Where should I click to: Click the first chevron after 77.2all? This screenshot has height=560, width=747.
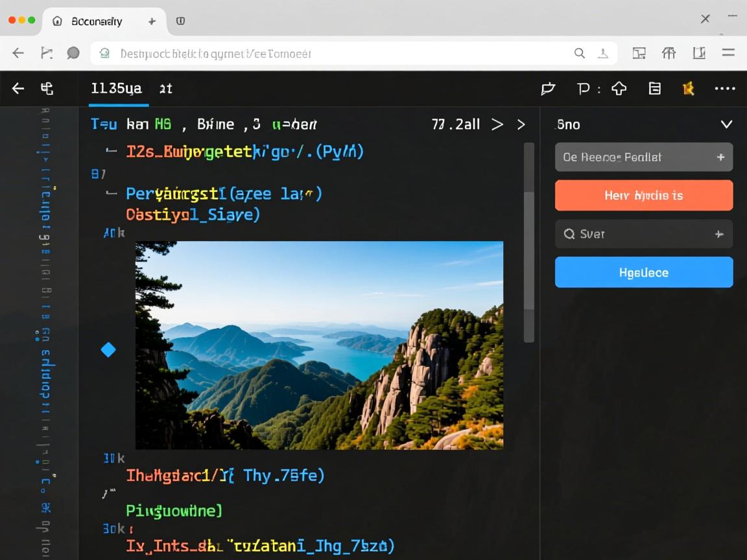(497, 124)
